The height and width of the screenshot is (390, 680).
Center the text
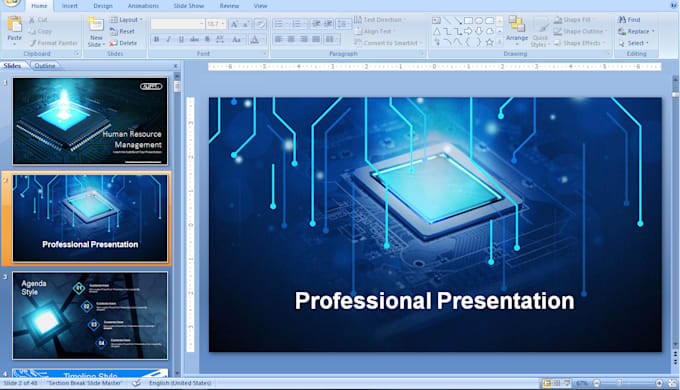(291, 39)
